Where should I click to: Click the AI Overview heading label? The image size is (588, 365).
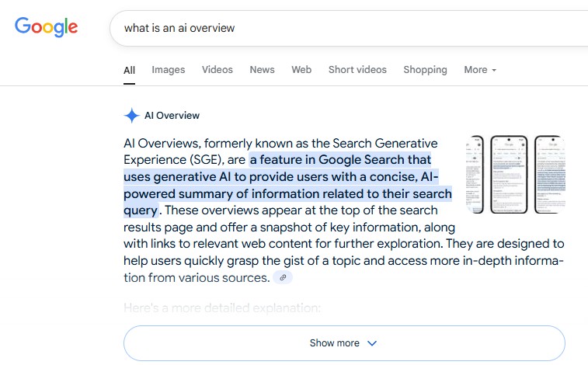pos(172,116)
